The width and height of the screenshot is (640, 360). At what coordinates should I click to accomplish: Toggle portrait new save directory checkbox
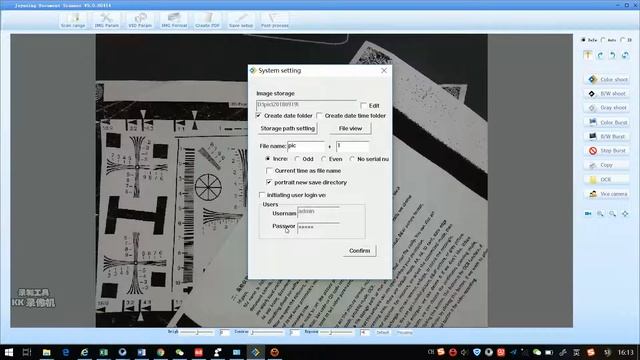click(x=269, y=182)
